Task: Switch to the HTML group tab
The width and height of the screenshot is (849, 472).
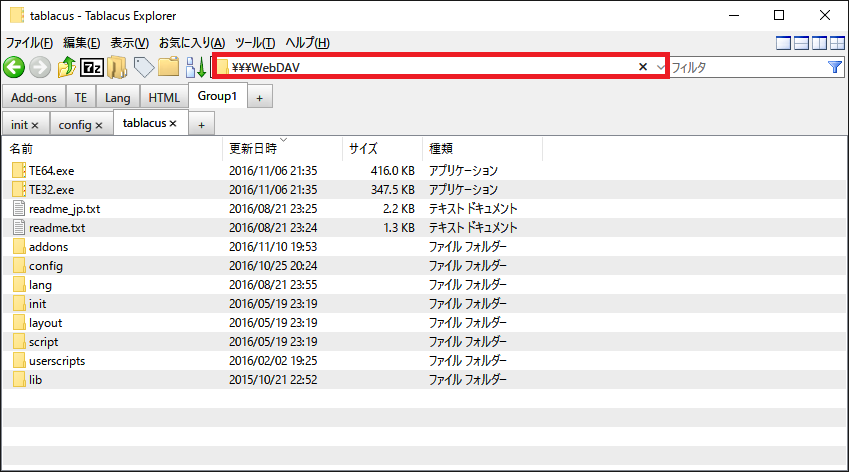Action: tap(164, 97)
